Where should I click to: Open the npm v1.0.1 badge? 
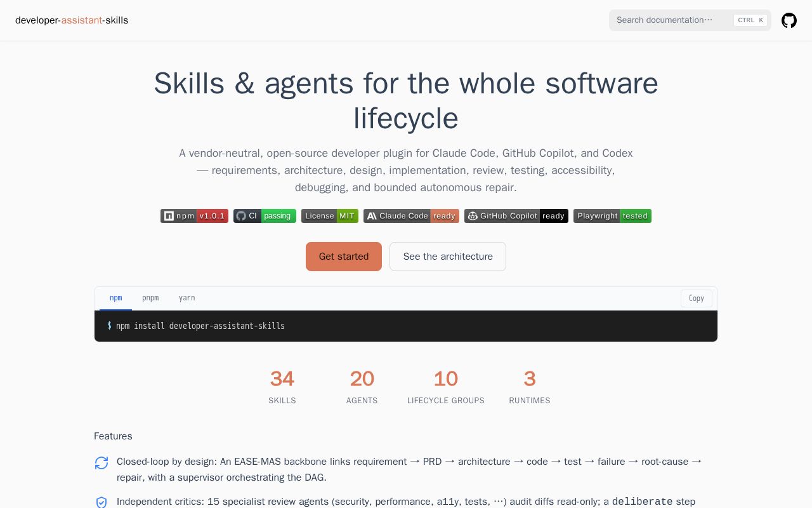(x=194, y=216)
